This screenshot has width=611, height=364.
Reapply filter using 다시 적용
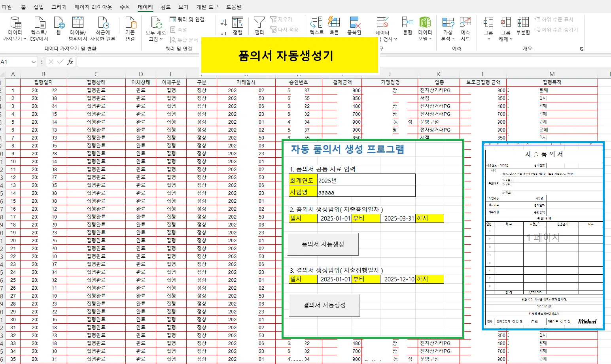[x=285, y=30]
